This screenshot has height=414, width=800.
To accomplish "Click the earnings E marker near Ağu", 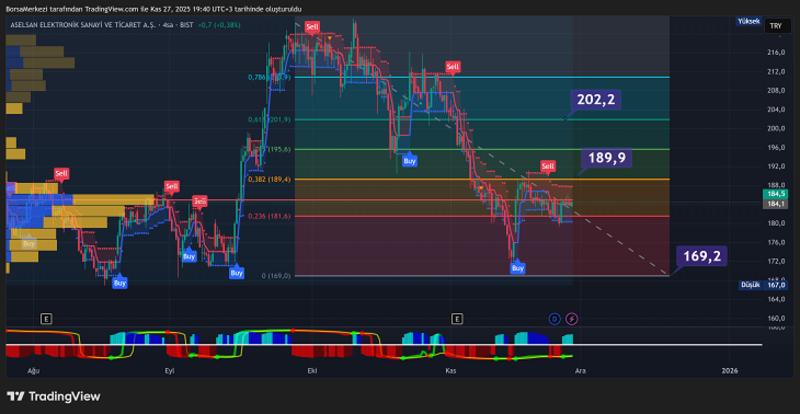I will (x=46, y=319).
